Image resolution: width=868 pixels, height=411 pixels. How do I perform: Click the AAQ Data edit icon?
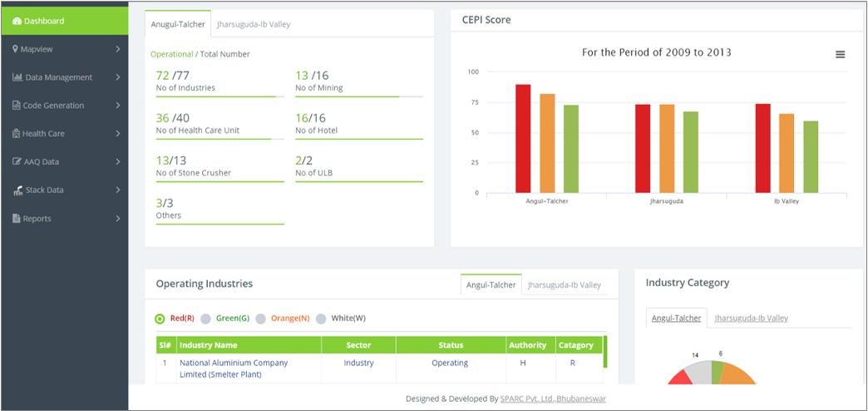tap(17, 161)
